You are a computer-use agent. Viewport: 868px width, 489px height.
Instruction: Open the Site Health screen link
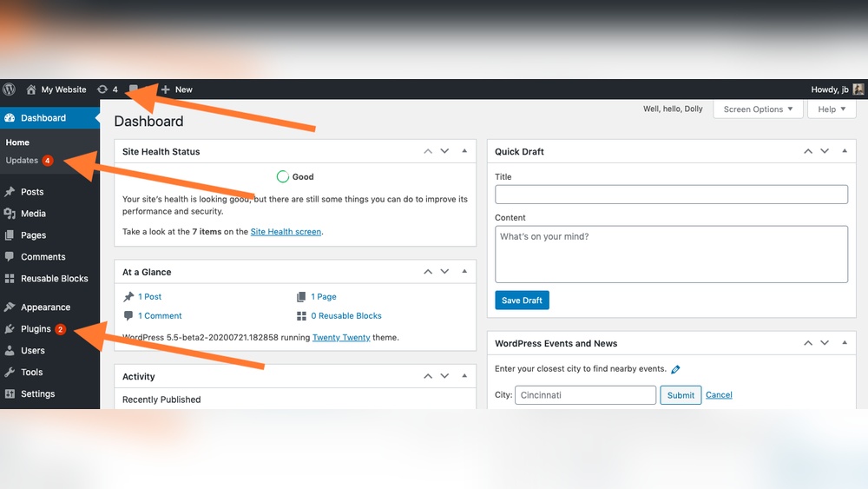tap(286, 232)
